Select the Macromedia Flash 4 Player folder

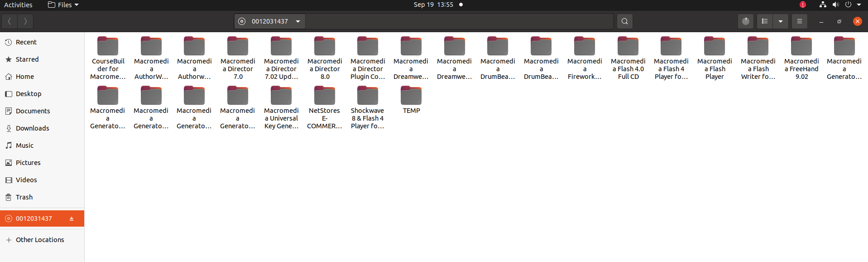click(x=671, y=58)
